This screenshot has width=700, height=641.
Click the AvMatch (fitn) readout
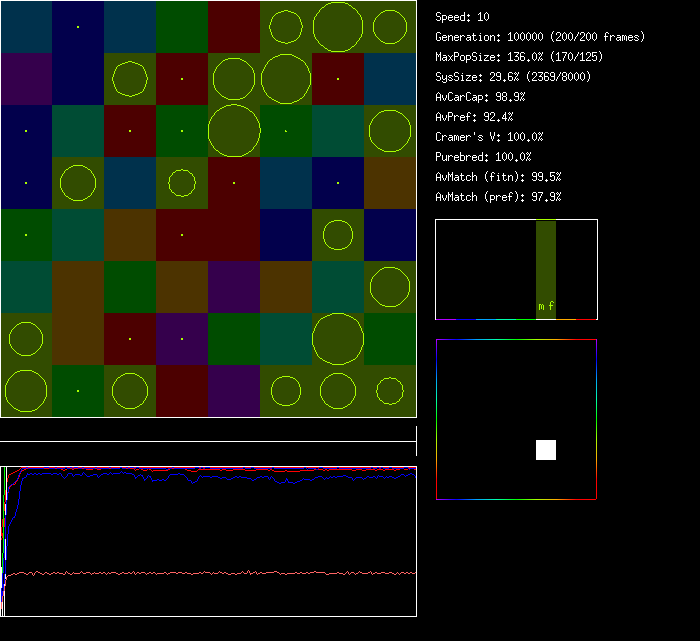pyautogui.click(x=498, y=177)
